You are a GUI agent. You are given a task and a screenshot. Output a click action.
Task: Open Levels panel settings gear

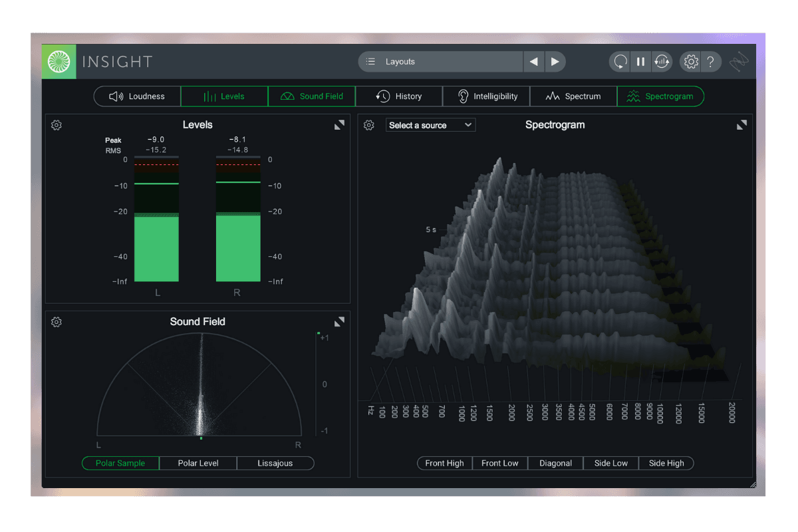pos(57,125)
